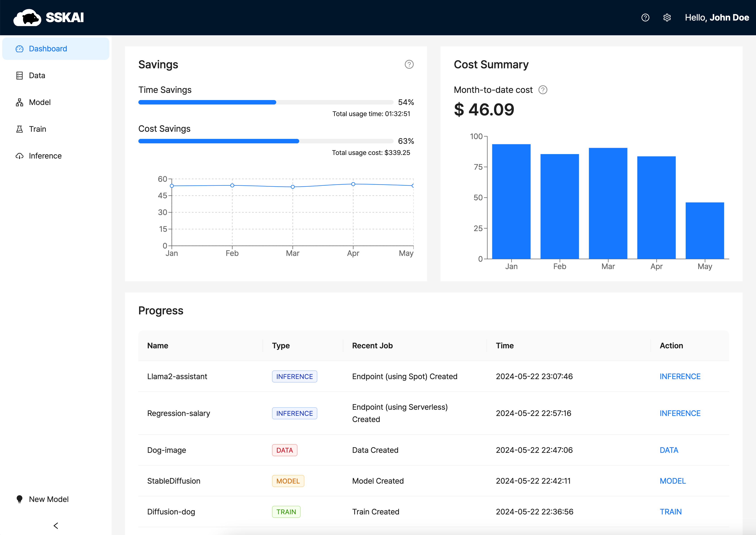This screenshot has height=535, width=756.
Task: Click the SSKAI cloud logo
Action: (x=28, y=17)
